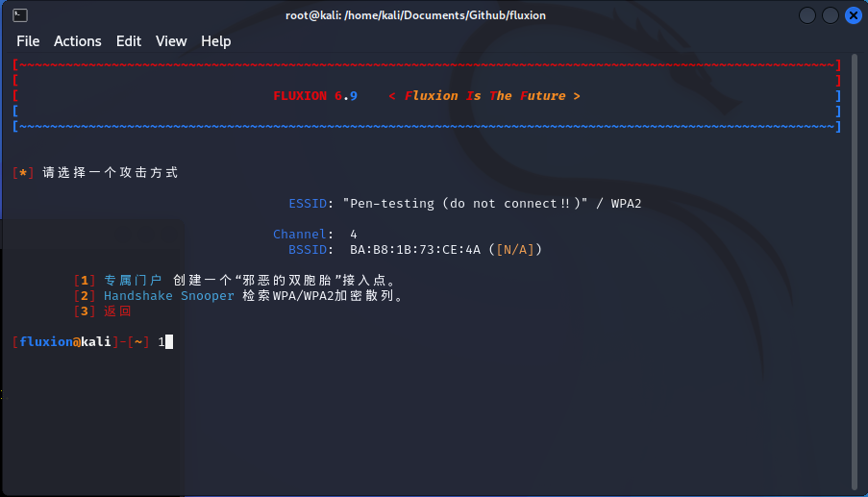Click the 'WPA2' encryption text
This screenshot has width=868, height=497.
tap(626, 203)
